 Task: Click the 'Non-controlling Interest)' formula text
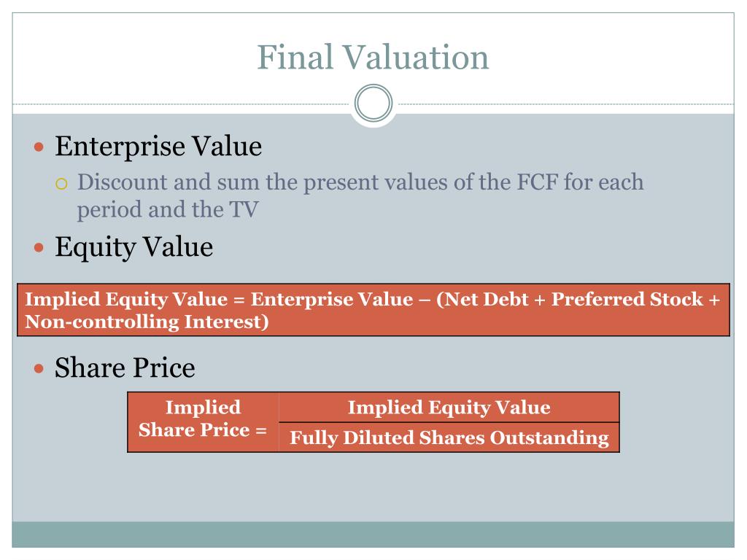pyautogui.click(x=147, y=322)
